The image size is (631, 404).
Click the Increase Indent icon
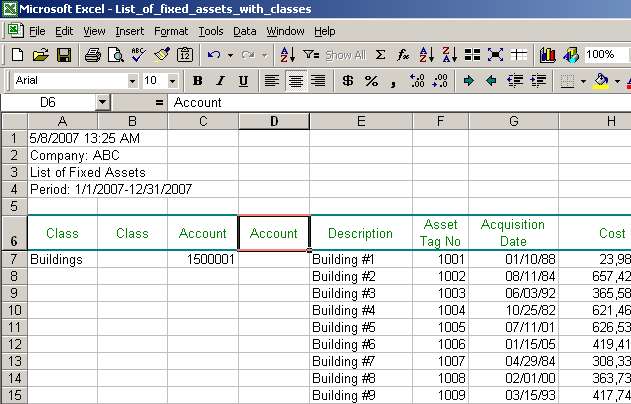[538, 81]
